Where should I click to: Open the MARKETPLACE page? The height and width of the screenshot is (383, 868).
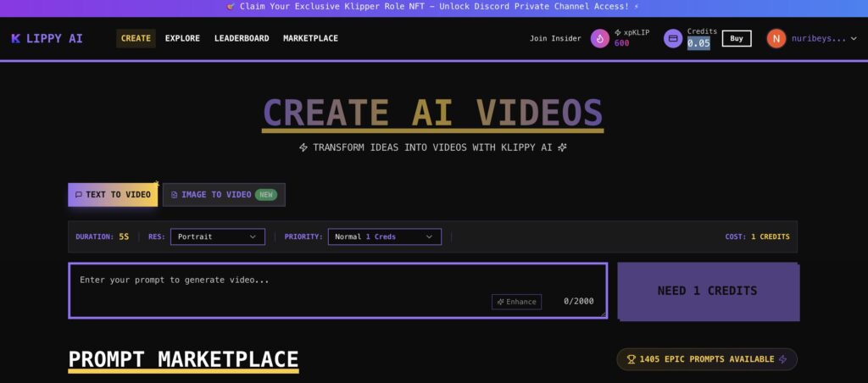[310, 38]
